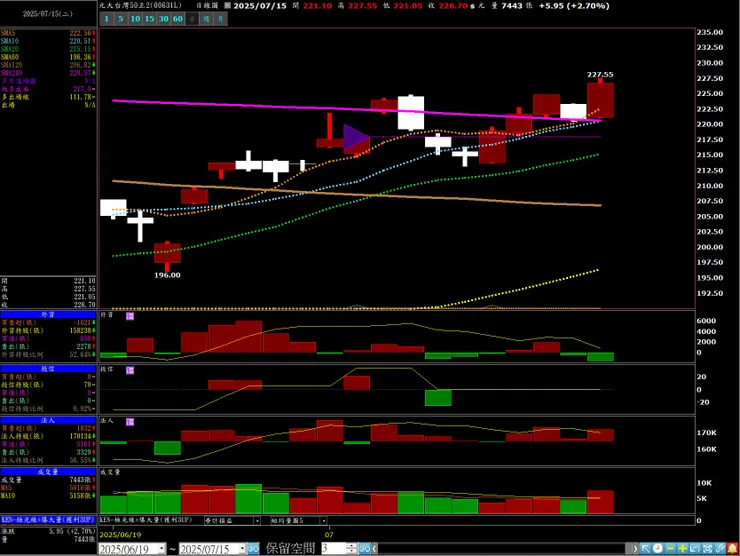
Task: Click the date 2025/07/15(二) at top-left
Action: click(x=48, y=14)
